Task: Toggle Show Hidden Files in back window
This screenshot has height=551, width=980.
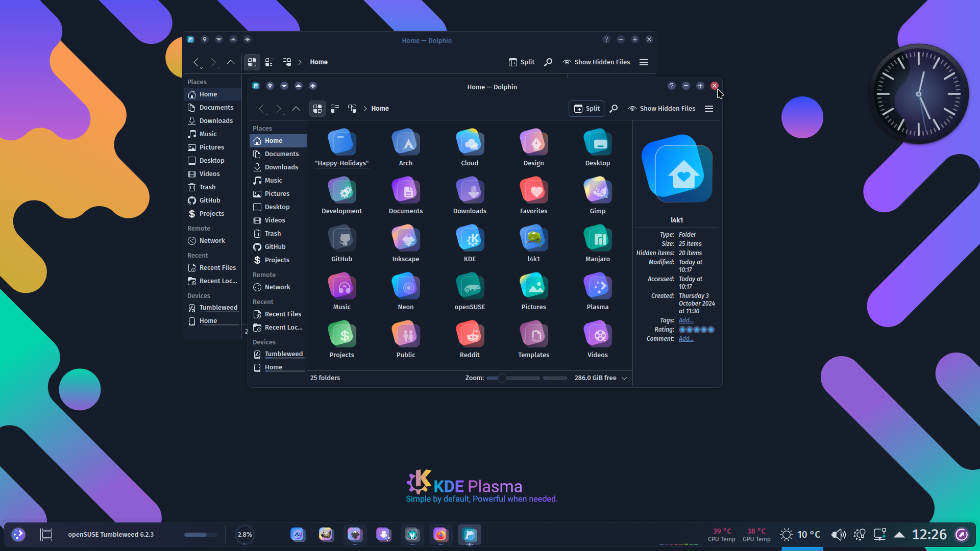Action: 597,62
